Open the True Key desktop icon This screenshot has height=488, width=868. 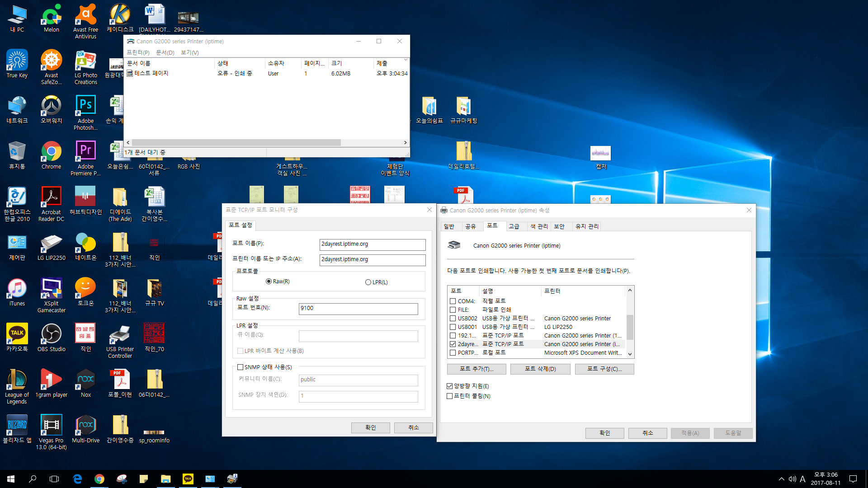click(x=17, y=64)
